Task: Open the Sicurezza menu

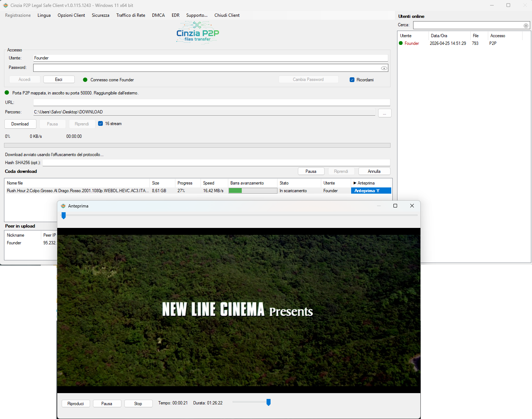Action: pos(101,15)
